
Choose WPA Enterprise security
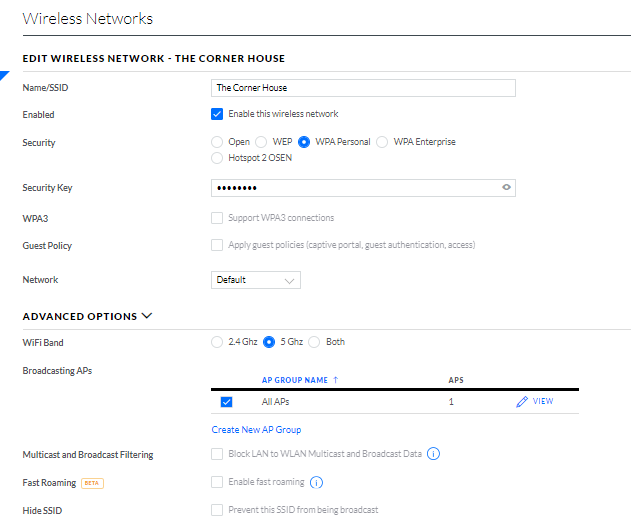coord(382,142)
